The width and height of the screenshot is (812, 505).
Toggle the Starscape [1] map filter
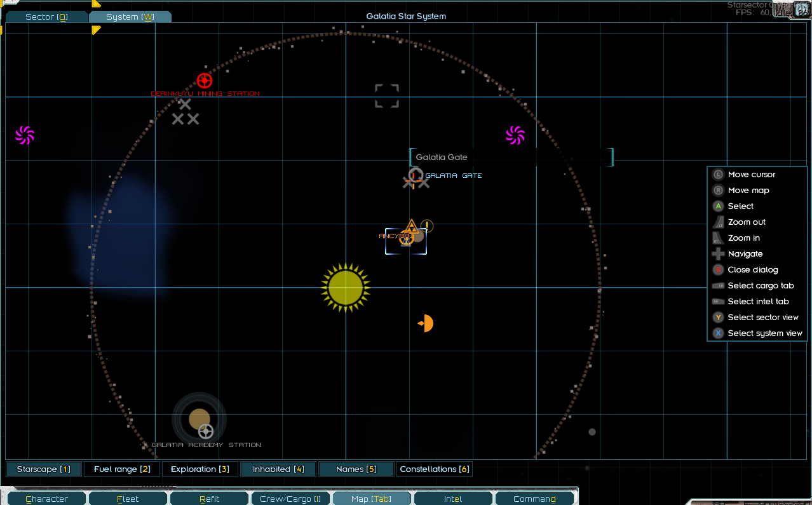(43, 469)
